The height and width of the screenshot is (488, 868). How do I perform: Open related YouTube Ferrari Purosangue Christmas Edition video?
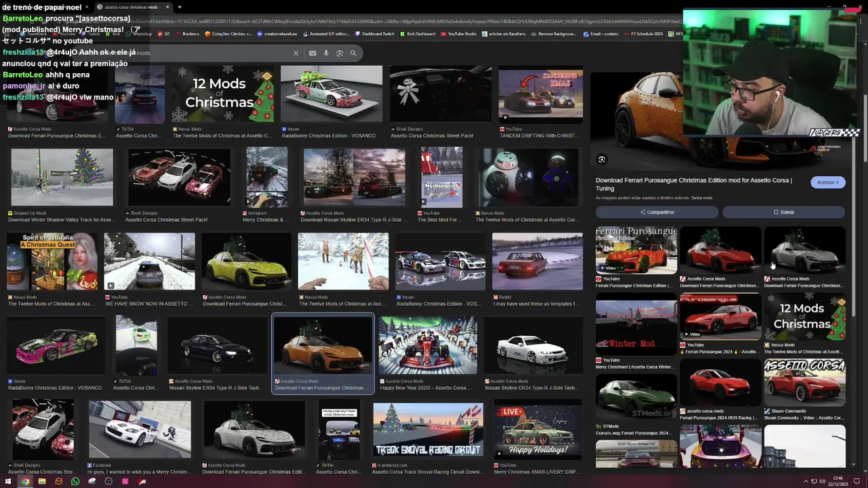636,250
